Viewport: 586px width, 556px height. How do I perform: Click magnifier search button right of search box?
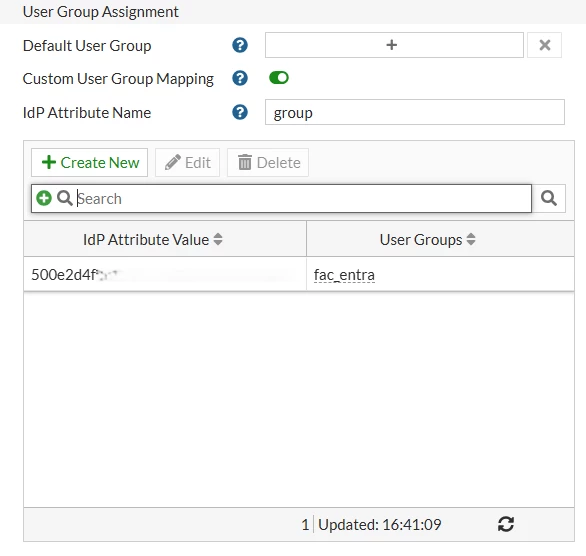[x=549, y=198]
